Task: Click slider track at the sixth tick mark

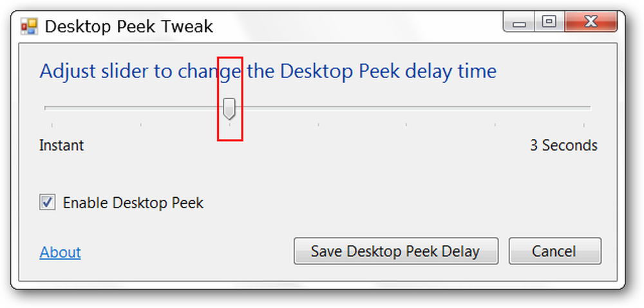Action: pos(495,108)
